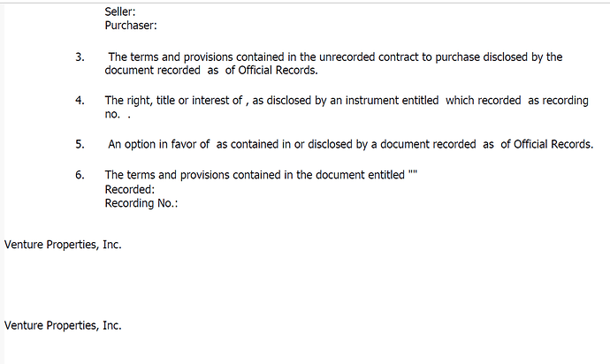Click first 'Venture Properties, Inc.' line
Image resolution: width=610 pixels, height=364 pixels.
[x=63, y=245]
